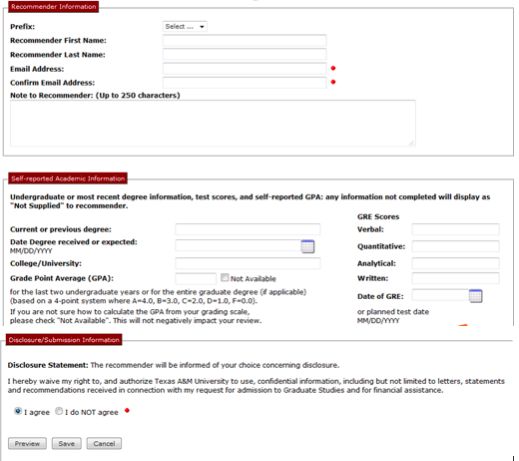
Task: Click the Cancel button
Action: click(104, 444)
